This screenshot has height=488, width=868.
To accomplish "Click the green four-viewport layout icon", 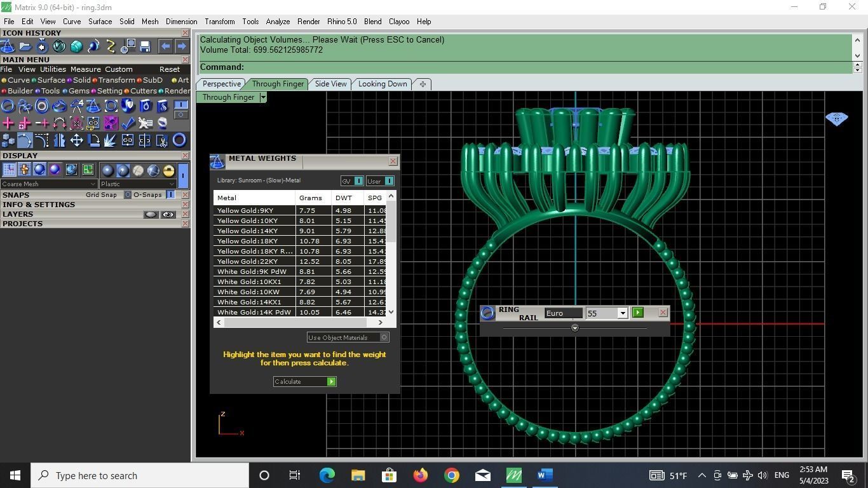I will point(88,170).
